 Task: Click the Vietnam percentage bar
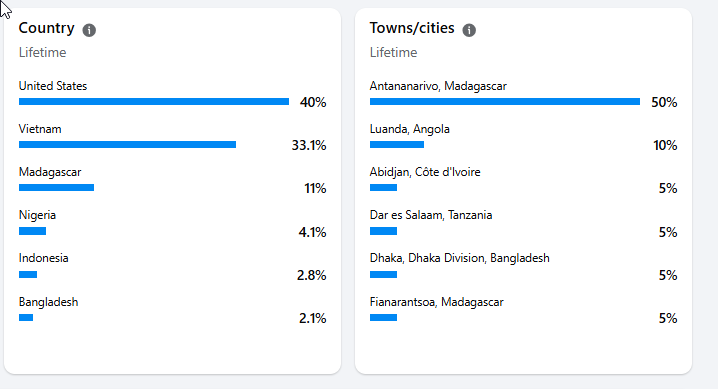coord(127,145)
